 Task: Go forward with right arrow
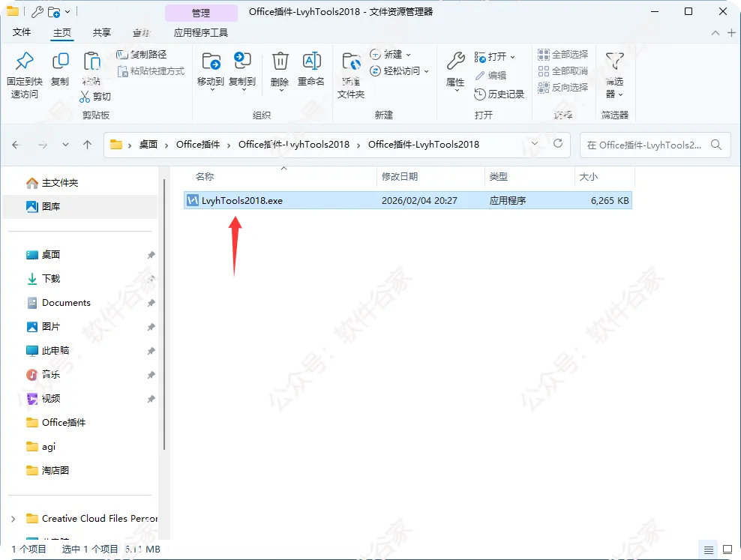(x=43, y=145)
